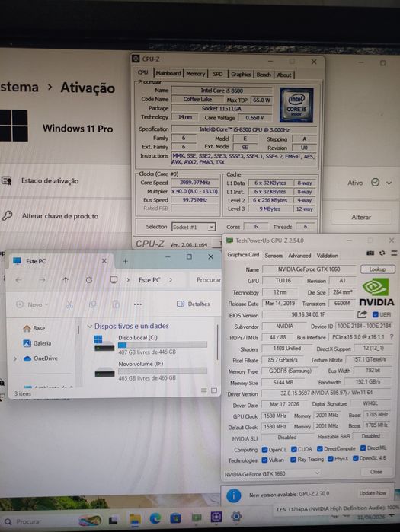Switch explorer to details list view icon
Image resolution: width=400 pixels, height=532 pixels.
(x=203, y=391)
